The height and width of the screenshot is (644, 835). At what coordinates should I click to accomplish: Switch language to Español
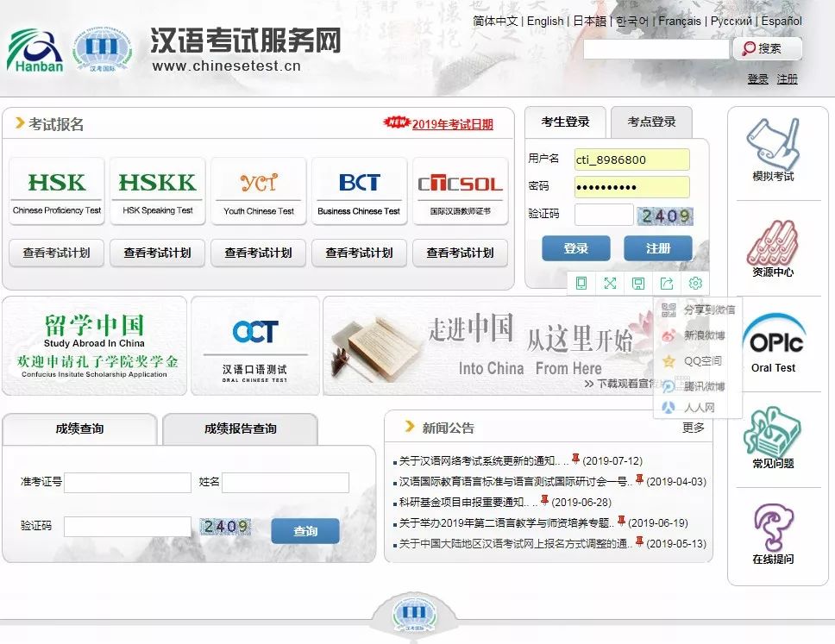pyautogui.click(x=782, y=22)
